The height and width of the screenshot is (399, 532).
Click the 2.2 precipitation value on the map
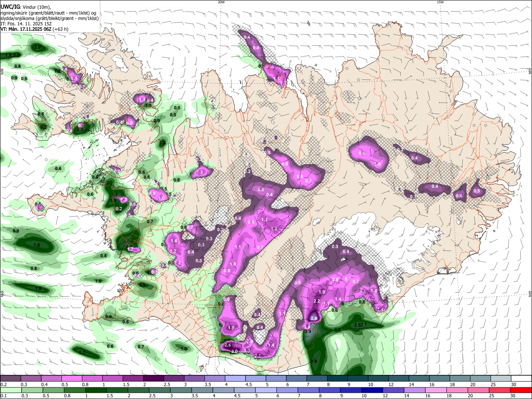316,301
